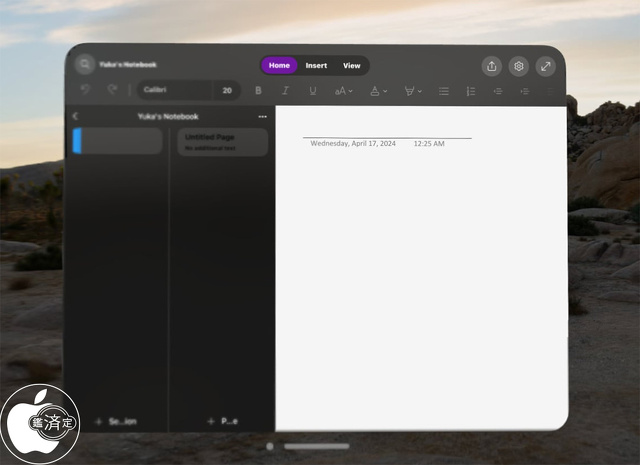Switch to the View tab
The height and width of the screenshot is (465, 640).
352,66
